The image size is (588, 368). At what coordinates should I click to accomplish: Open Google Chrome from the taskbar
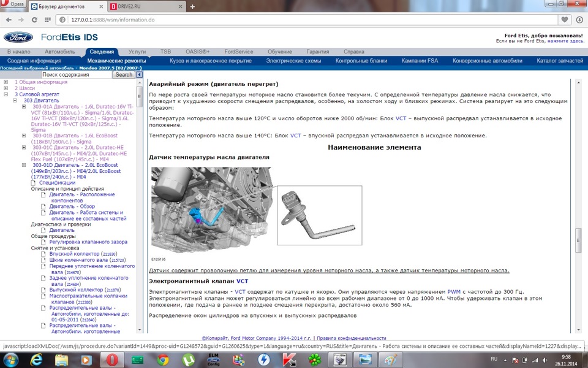pyautogui.click(x=162, y=359)
